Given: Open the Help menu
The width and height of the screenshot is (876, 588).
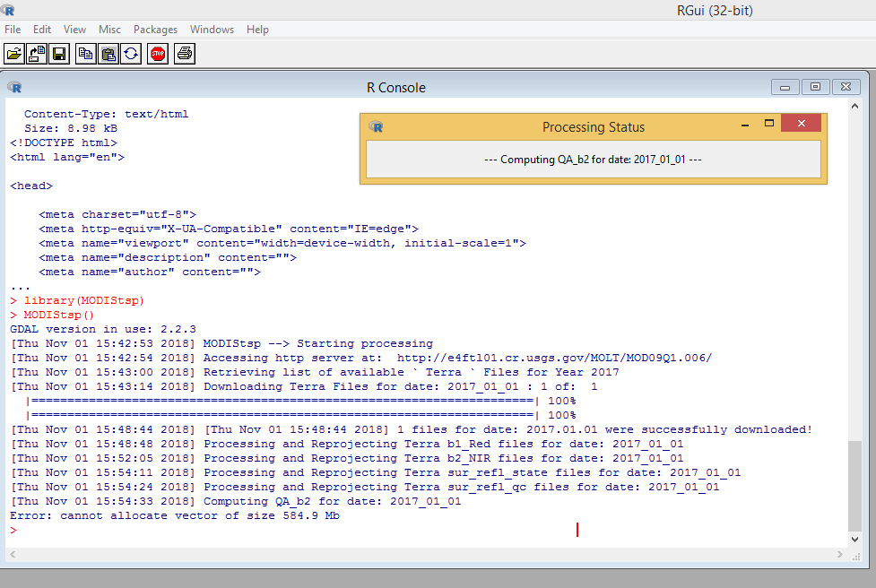Looking at the screenshot, I should tap(257, 29).
